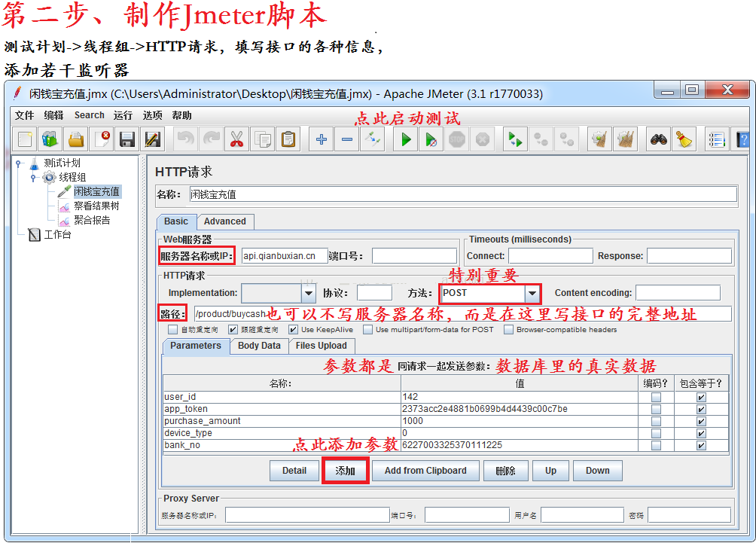Screen dimensions: 756x543
Task: Toggle the 编码 checkbox for the bank_no row
Action: tap(656, 445)
